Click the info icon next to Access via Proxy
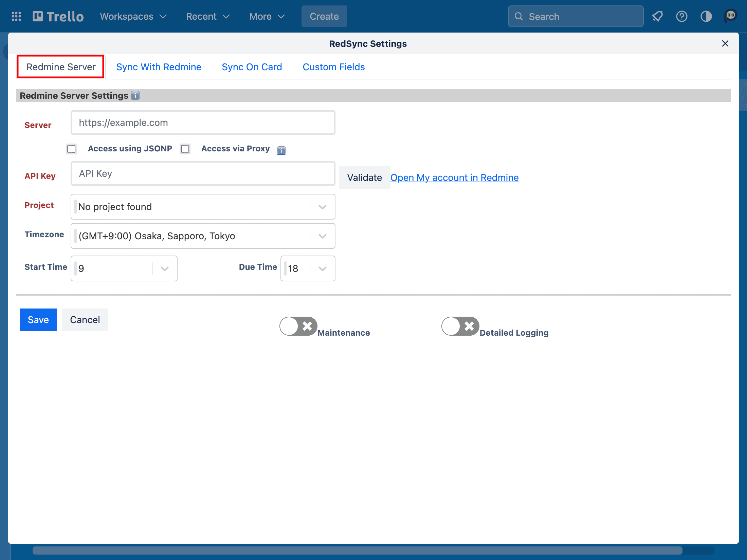 [x=281, y=150]
